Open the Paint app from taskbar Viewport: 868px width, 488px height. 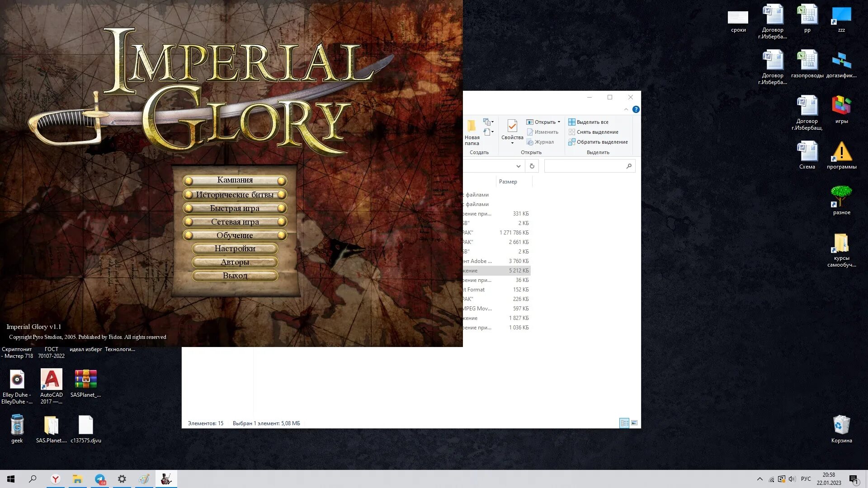tap(144, 479)
